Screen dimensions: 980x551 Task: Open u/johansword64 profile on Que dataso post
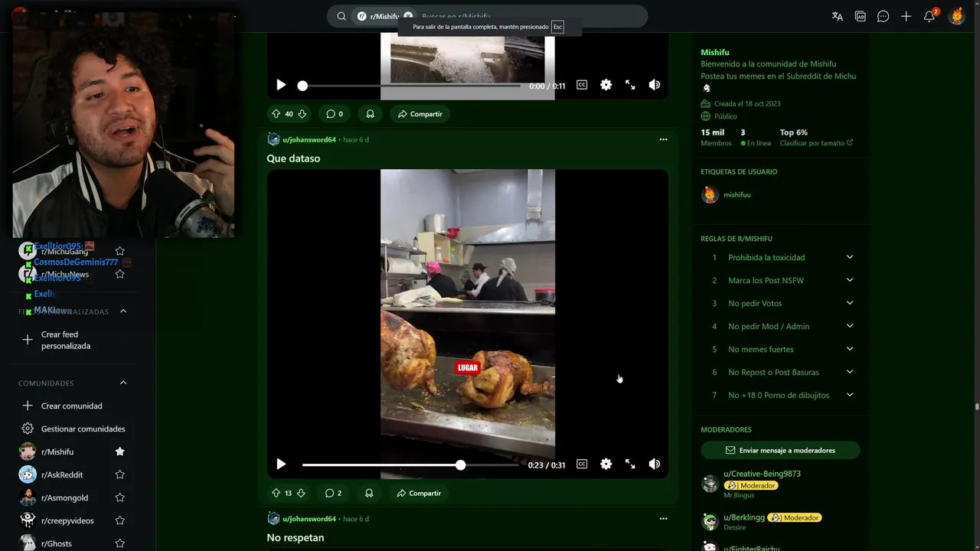tap(309, 139)
